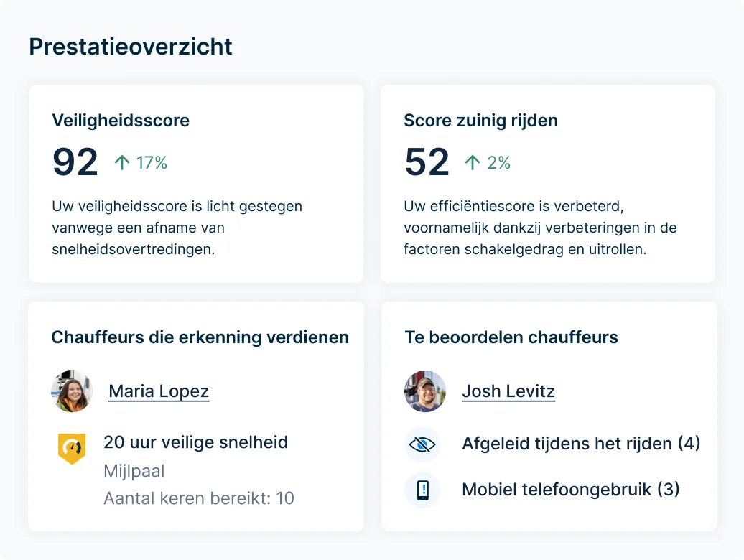Open Maria Lopez's profile photo
This screenshot has height=560, width=744.
click(x=71, y=391)
